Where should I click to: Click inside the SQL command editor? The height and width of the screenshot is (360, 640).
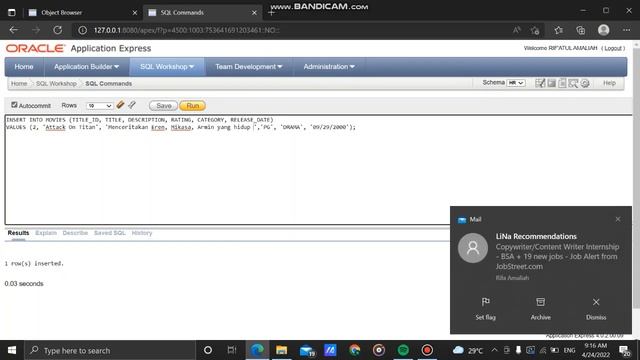pos(318,169)
